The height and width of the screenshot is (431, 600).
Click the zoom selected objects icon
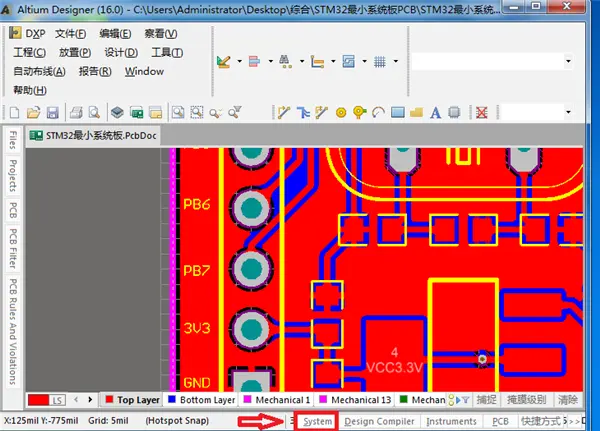197,113
